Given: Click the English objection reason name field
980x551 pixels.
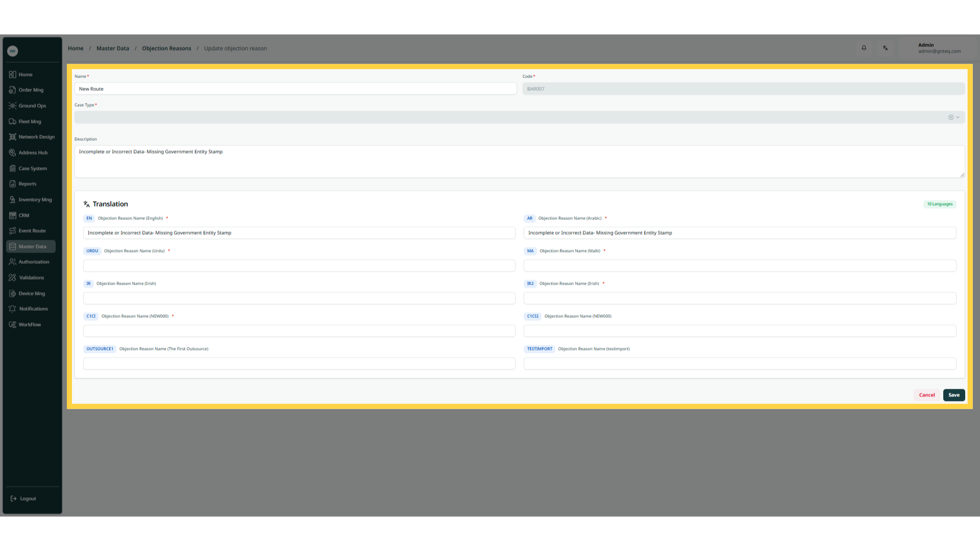Looking at the screenshot, I should pos(299,233).
